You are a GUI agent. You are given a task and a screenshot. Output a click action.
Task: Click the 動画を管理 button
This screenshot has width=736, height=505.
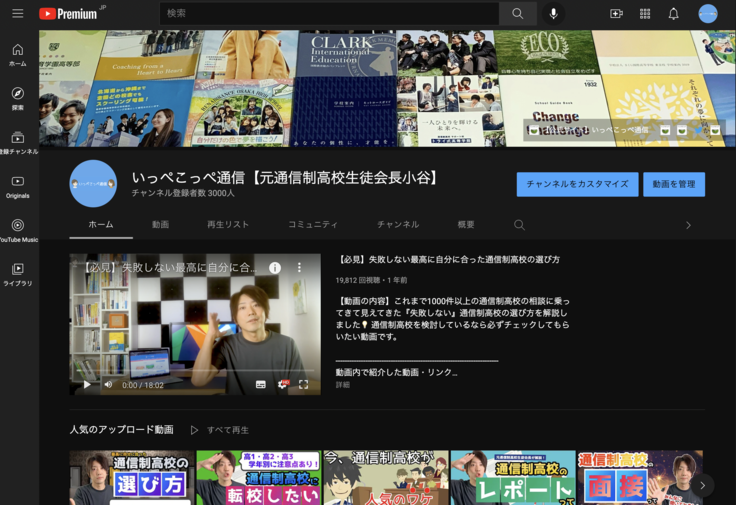[673, 184]
